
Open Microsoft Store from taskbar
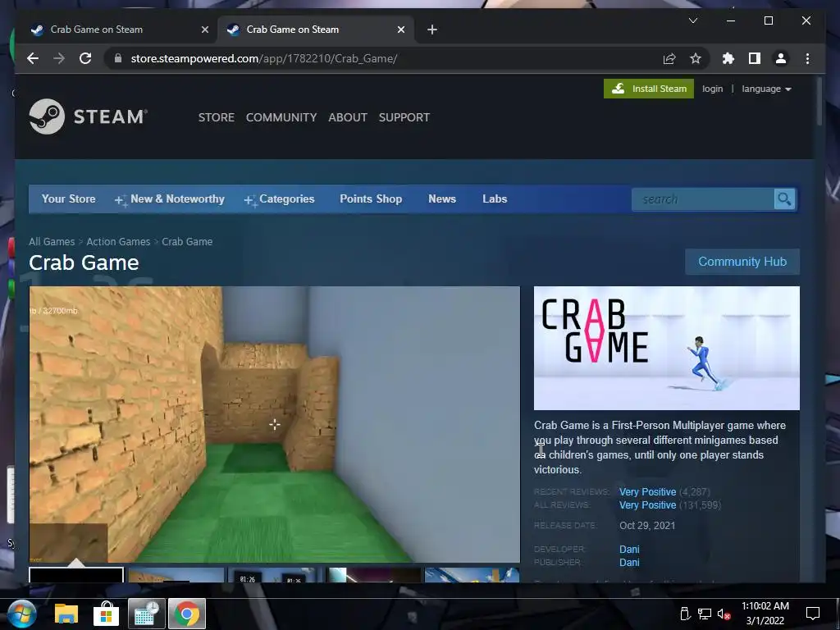106,614
